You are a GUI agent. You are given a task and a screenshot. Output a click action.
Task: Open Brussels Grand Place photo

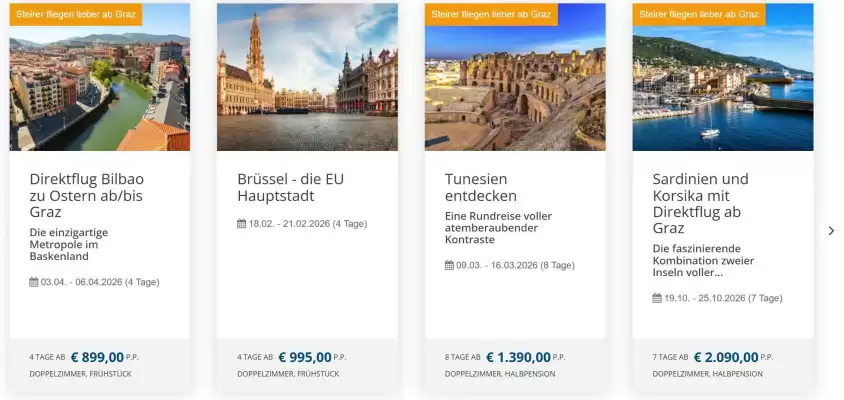[307, 78]
